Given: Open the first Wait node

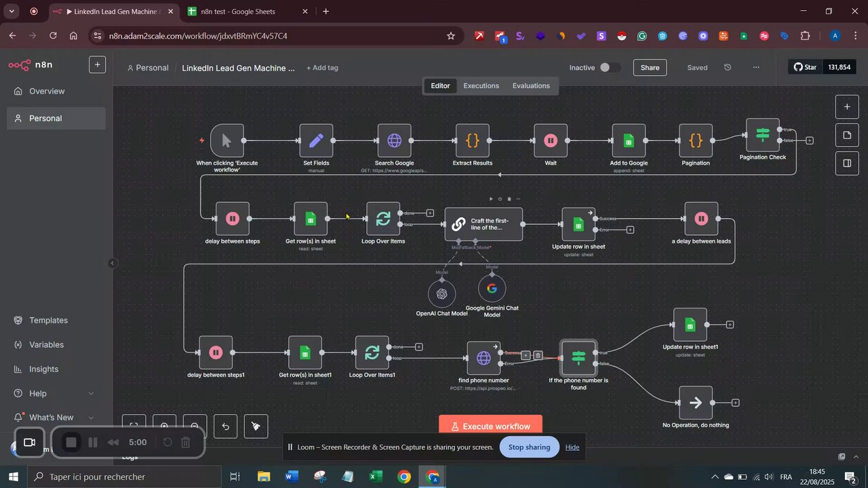Looking at the screenshot, I should pyautogui.click(x=551, y=140).
